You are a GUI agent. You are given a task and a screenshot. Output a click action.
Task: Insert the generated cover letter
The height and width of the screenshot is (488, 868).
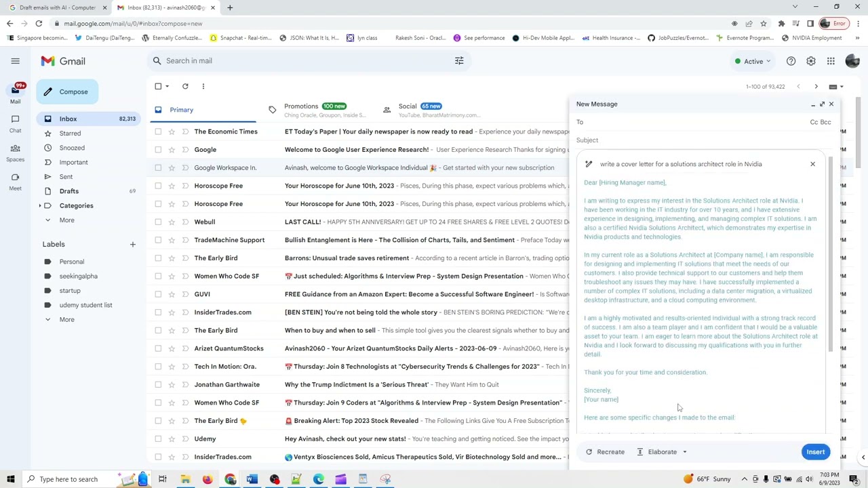click(815, 452)
